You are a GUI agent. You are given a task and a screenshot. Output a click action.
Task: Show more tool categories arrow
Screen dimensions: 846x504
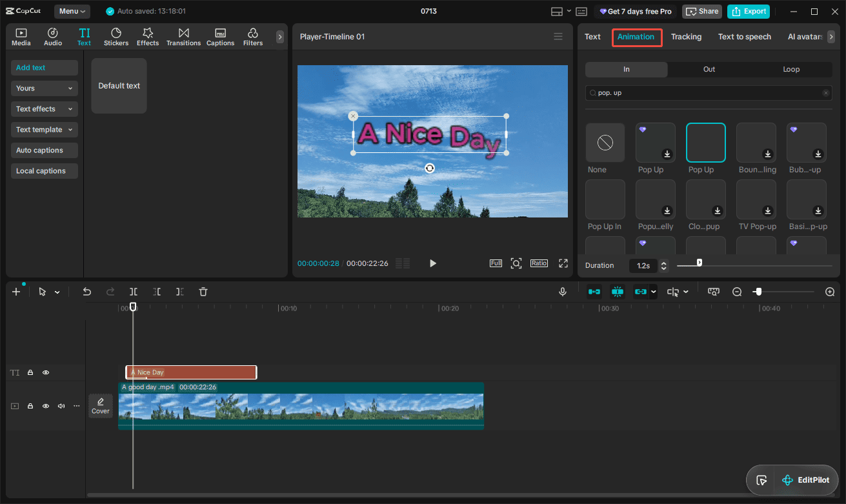point(279,37)
